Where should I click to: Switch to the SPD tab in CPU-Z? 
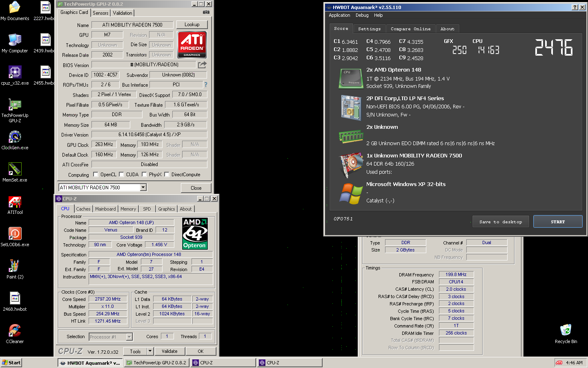147,209
